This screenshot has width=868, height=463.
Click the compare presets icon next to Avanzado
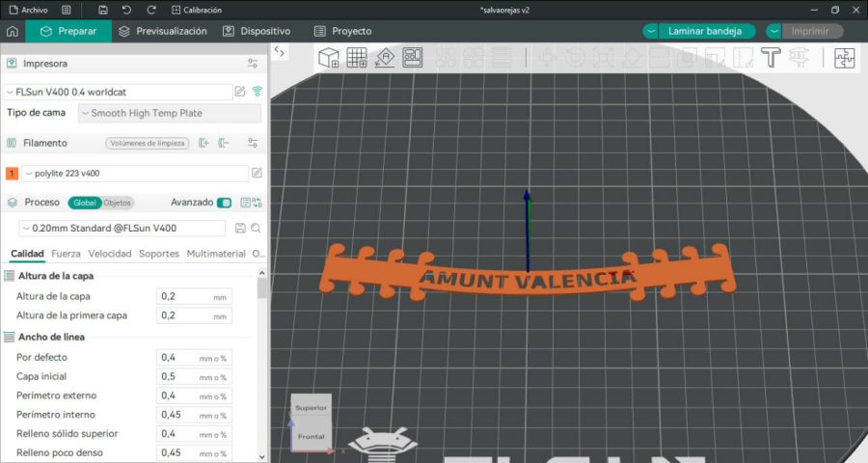[258, 203]
